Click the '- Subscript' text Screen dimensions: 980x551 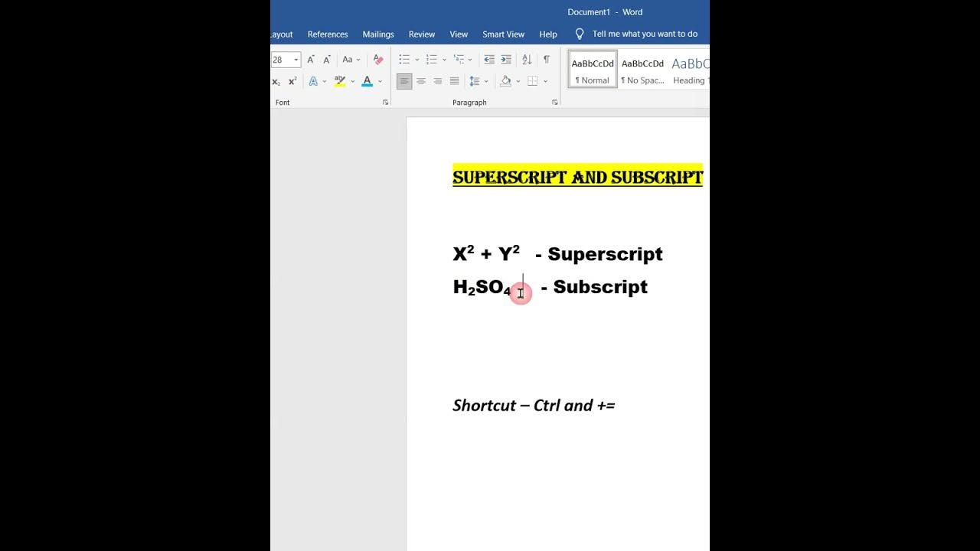(594, 286)
